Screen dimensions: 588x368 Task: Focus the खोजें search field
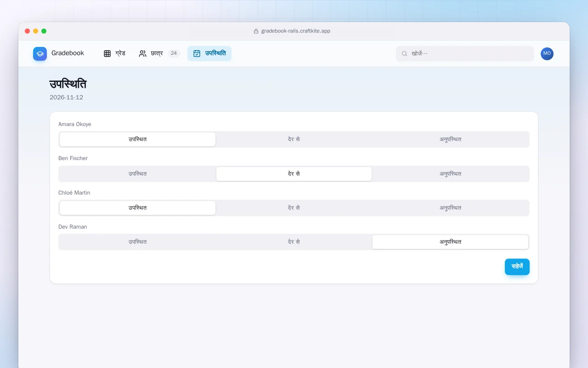tap(465, 54)
